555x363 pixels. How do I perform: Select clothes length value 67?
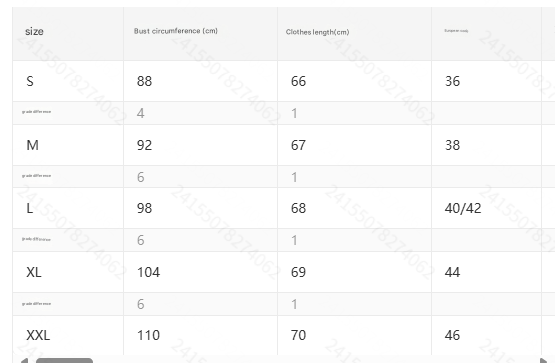coord(298,145)
